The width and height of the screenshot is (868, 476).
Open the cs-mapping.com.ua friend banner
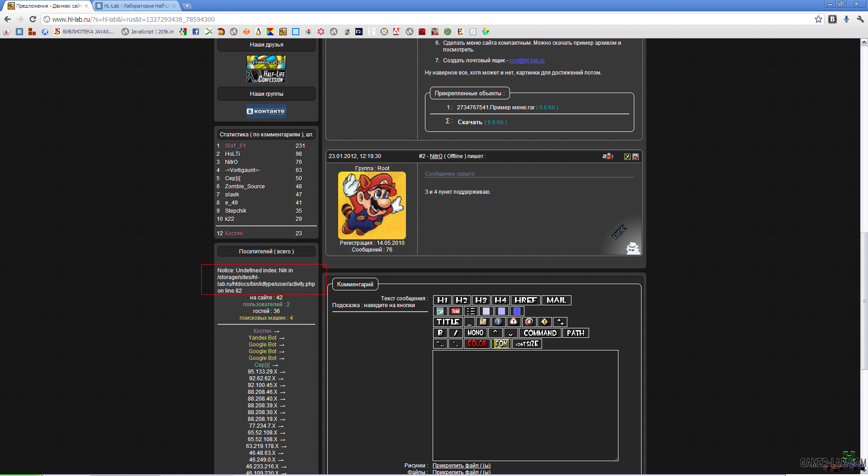tap(266, 62)
